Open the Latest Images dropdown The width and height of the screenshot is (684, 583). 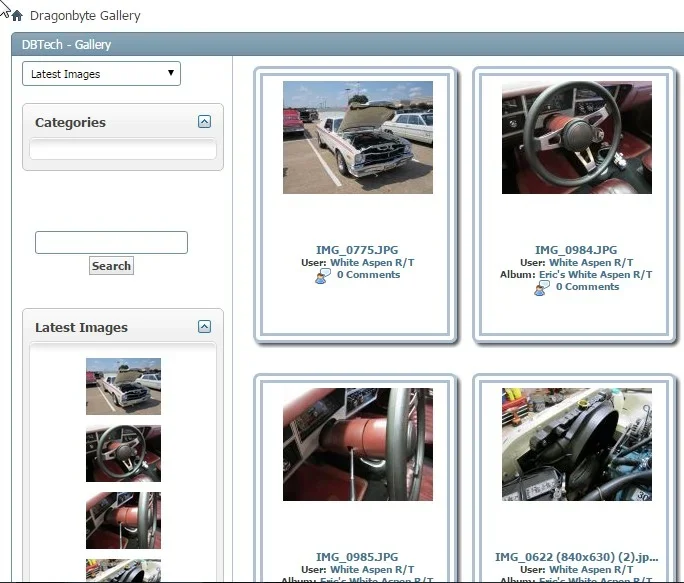click(101, 74)
